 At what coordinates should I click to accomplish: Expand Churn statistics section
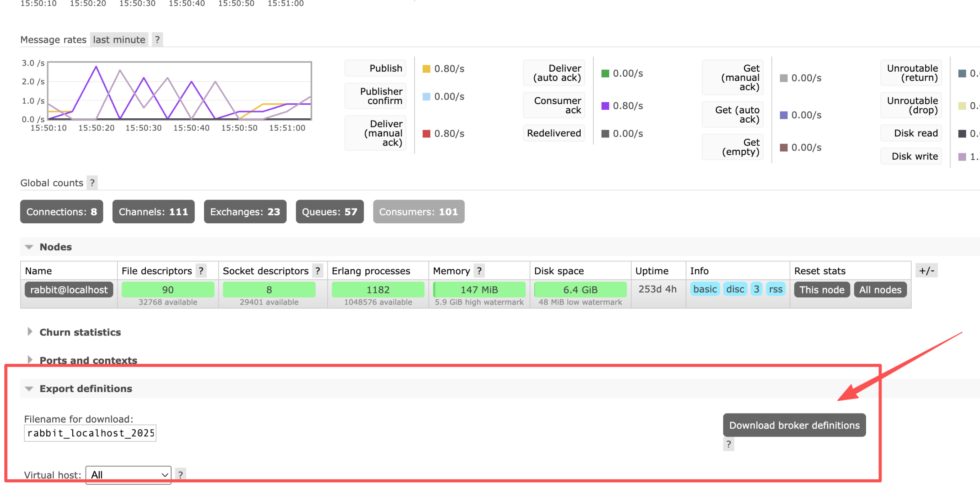pyautogui.click(x=80, y=332)
